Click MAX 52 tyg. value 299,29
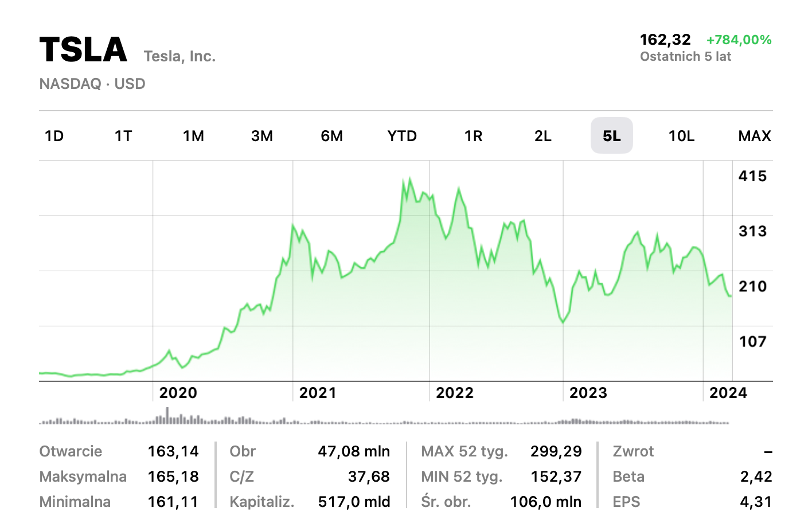 [x=556, y=451]
